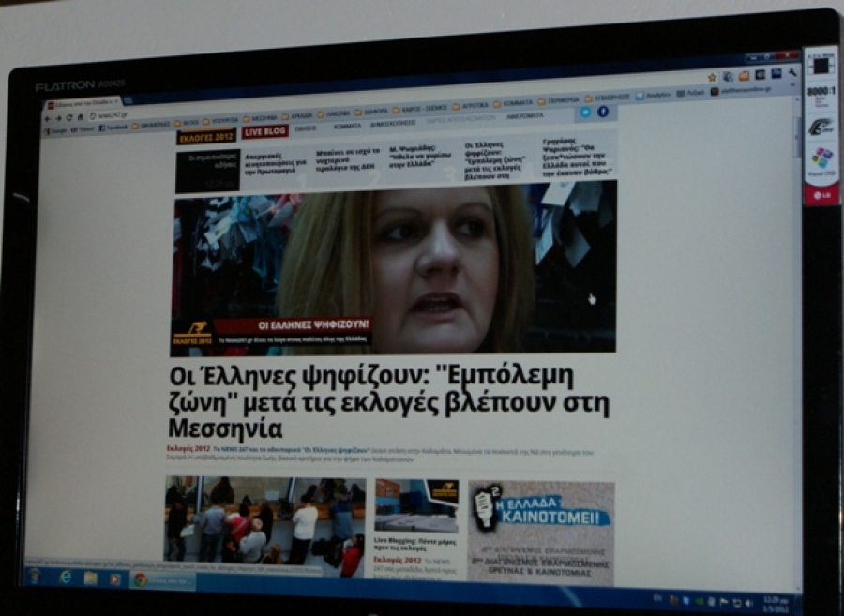Click the Twitter icon on the news site
The height and width of the screenshot is (616, 844).
[x=585, y=112]
